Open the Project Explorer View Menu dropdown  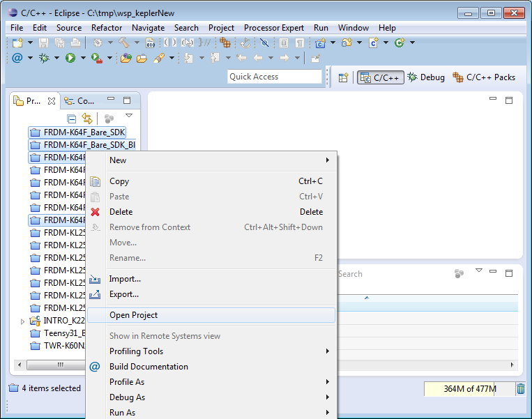coord(129,116)
